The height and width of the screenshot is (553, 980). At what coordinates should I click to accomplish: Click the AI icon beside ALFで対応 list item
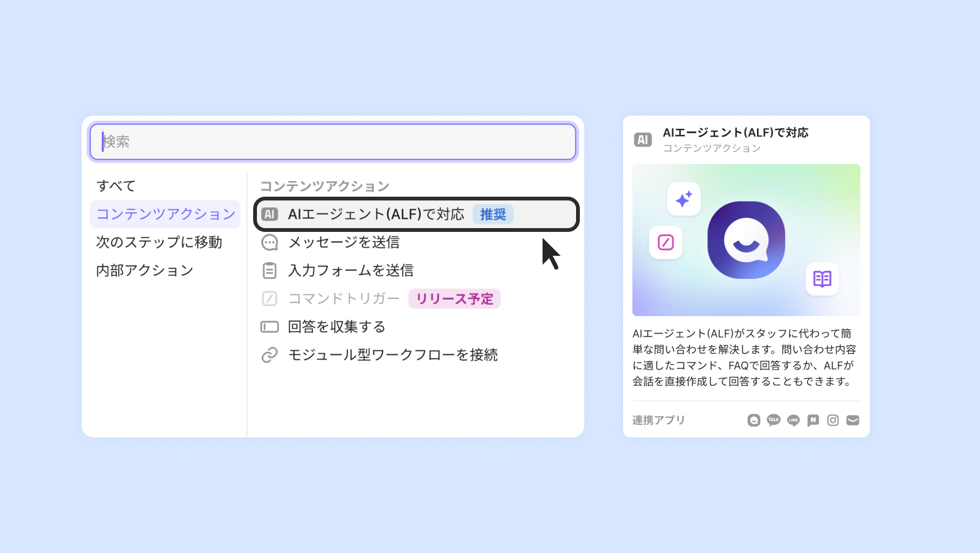coord(269,214)
